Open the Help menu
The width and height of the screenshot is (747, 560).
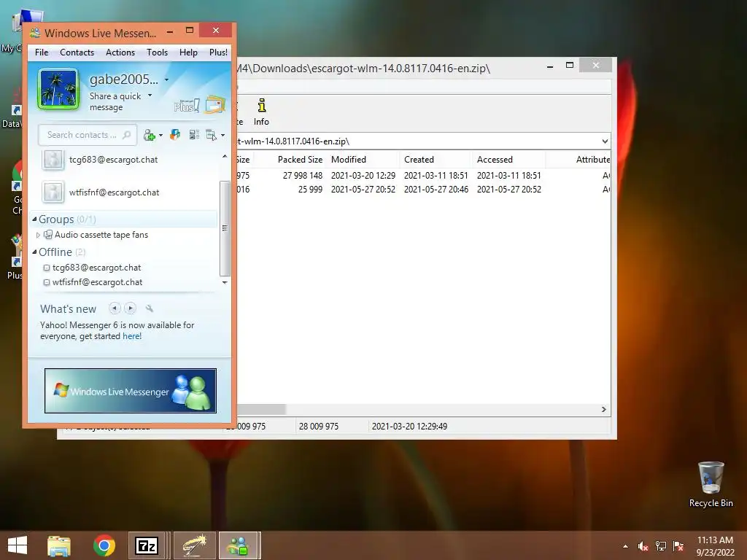click(188, 52)
